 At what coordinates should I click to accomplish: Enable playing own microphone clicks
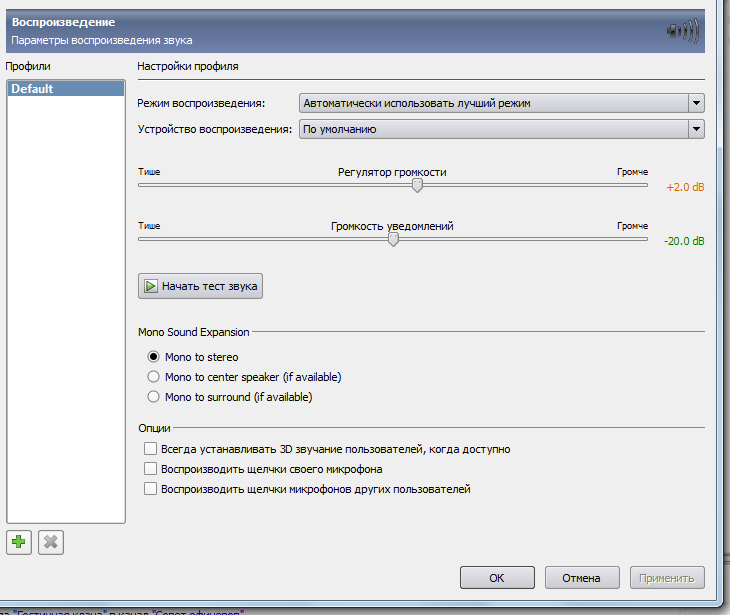pyautogui.click(x=151, y=469)
